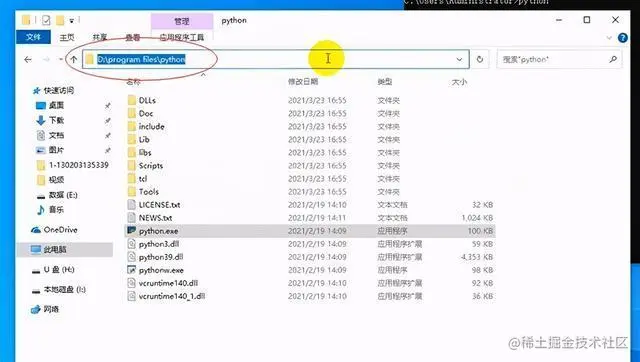Open the 文件 menu tab
This screenshot has width=640, height=362.
point(33,37)
